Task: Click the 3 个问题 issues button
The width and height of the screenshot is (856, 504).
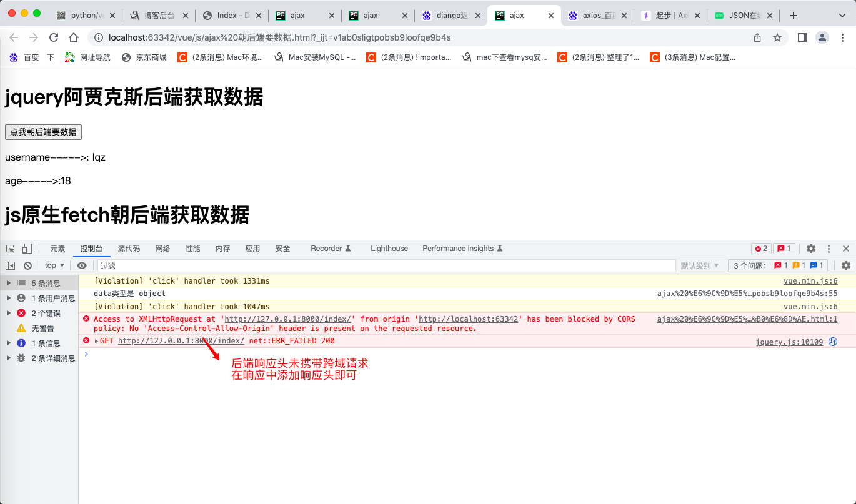Action: pos(779,265)
